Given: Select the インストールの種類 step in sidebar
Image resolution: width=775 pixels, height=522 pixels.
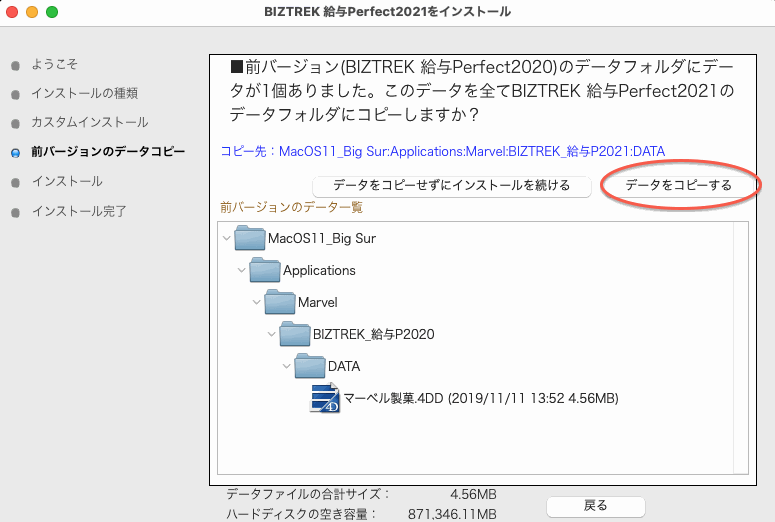Looking at the screenshot, I should (84, 93).
